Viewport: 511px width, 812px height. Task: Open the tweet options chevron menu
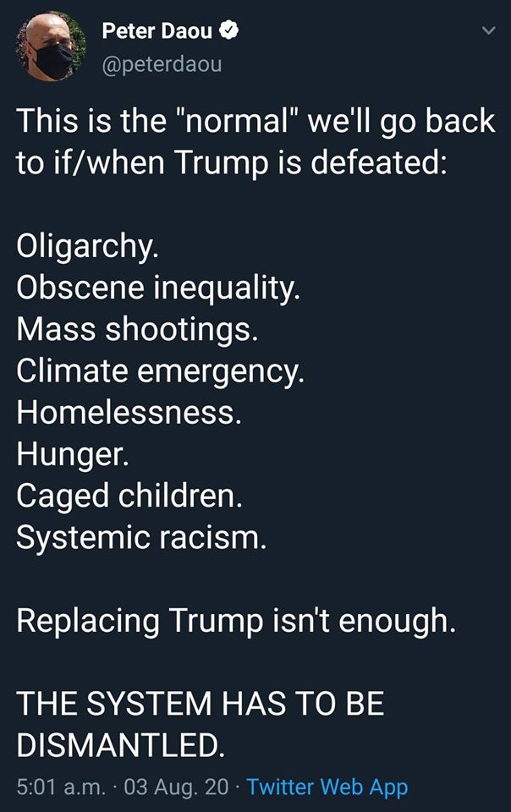pos(486,31)
